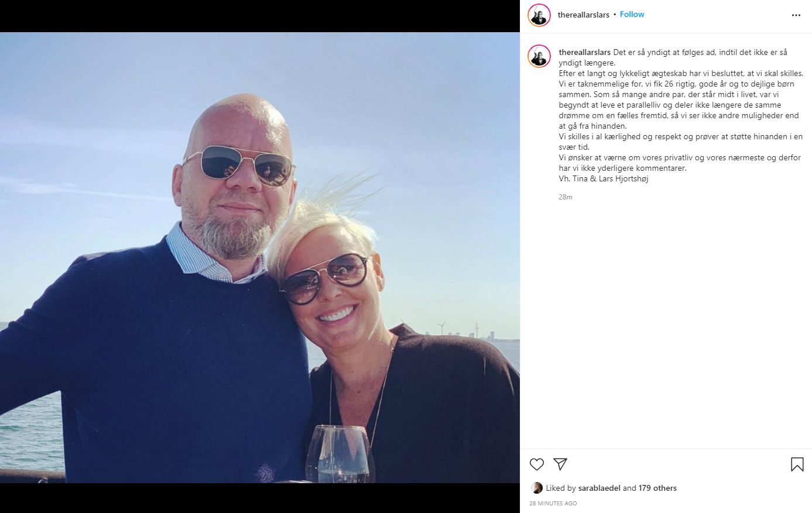Open sarablaedel's profile link

click(599, 488)
